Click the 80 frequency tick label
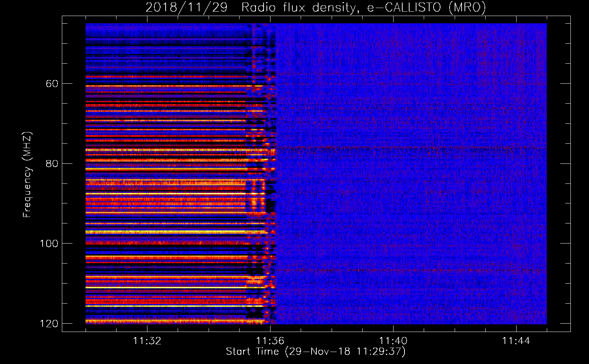 52,163
